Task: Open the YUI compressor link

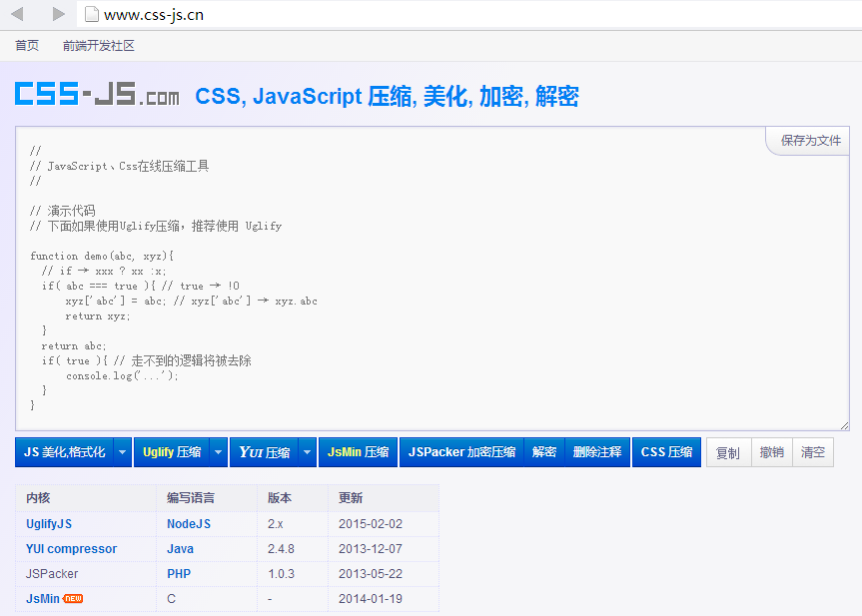Action: pos(72,548)
